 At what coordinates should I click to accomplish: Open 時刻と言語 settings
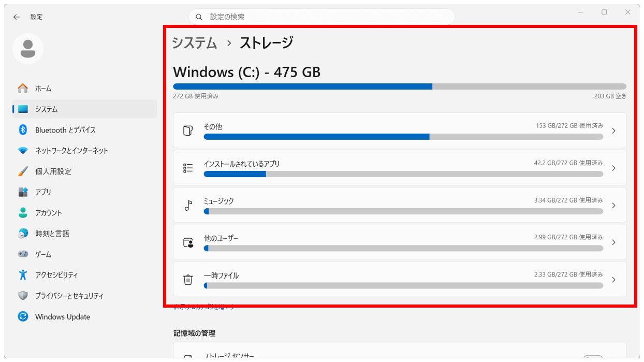tap(53, 234)
